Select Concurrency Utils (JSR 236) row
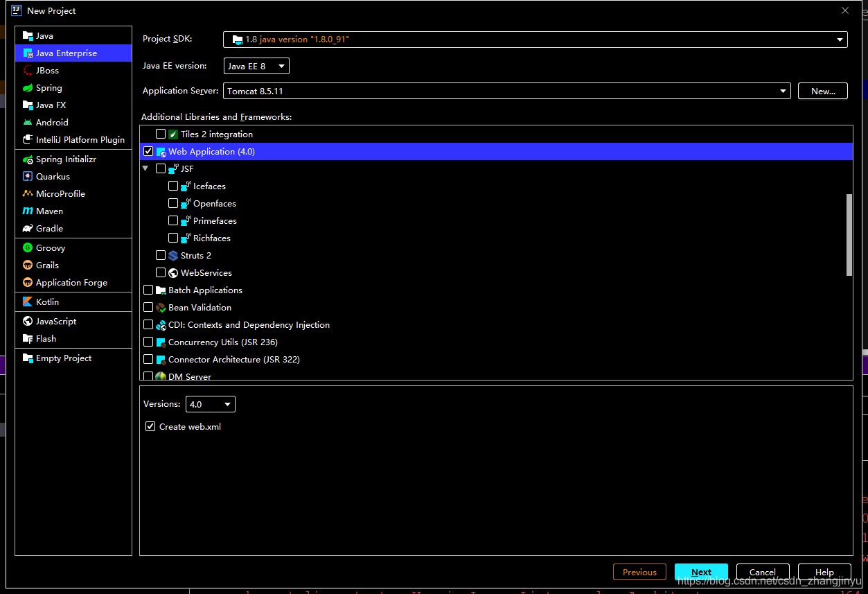 coord(496,342)
